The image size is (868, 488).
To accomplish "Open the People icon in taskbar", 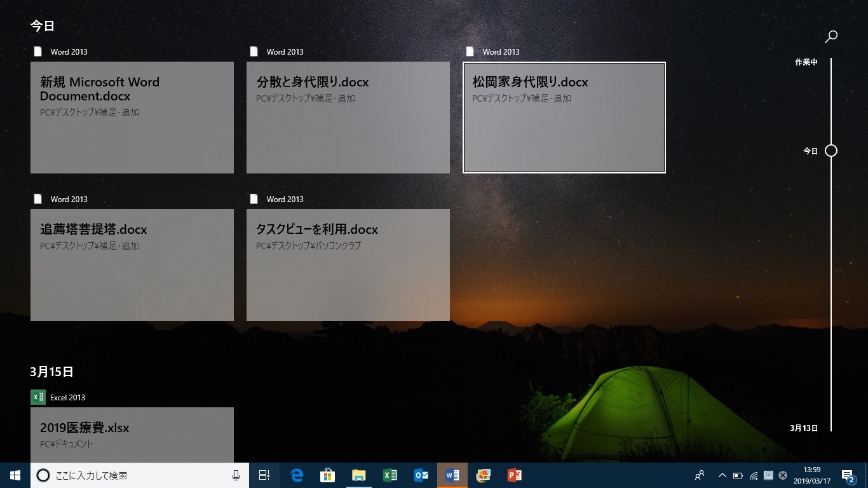I will [x=700, y=475].
